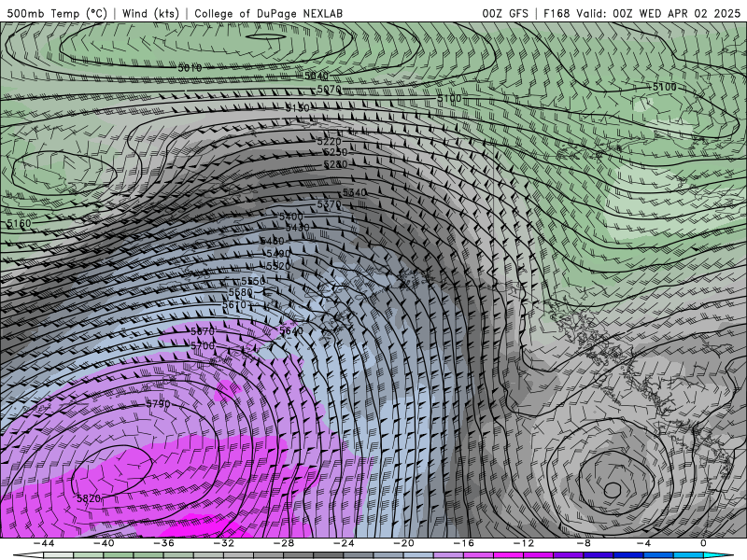Click the -16 color scale tick label
The width and height of the screenshot is (747, 560).
coord(464,543)
